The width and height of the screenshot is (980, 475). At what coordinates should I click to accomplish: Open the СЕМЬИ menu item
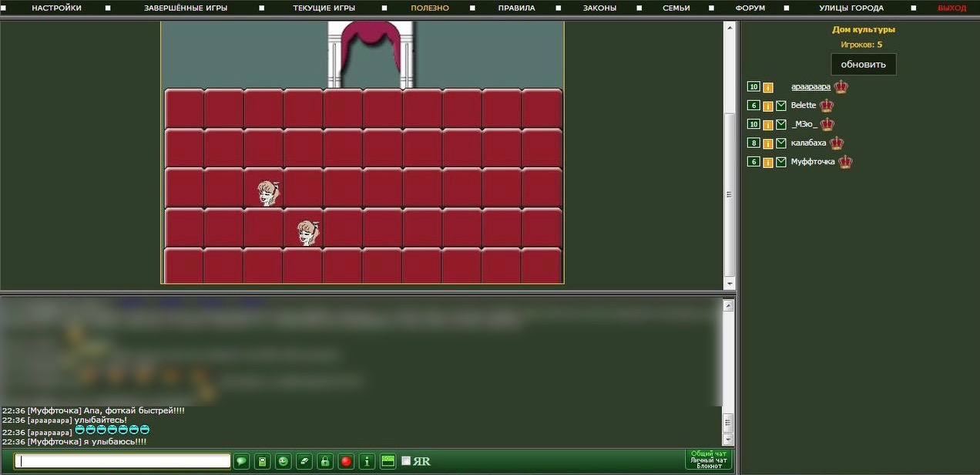[676, 8]
